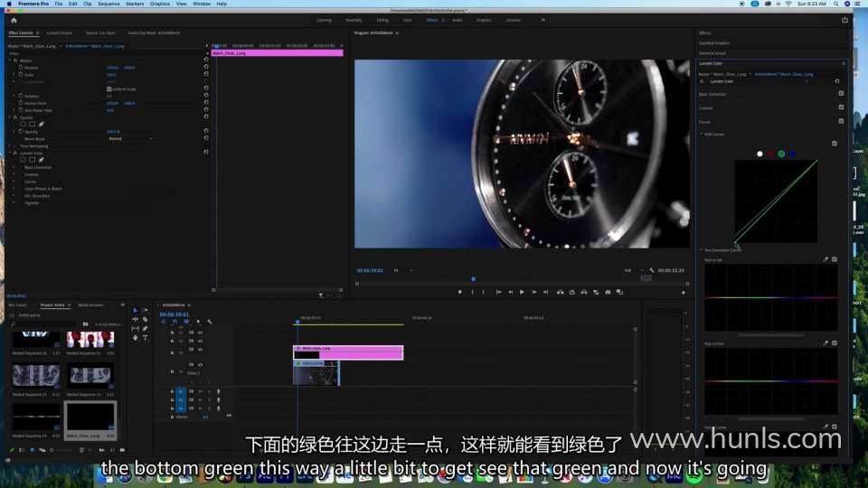Click the Play button in Program monitor

click(522, 292)
